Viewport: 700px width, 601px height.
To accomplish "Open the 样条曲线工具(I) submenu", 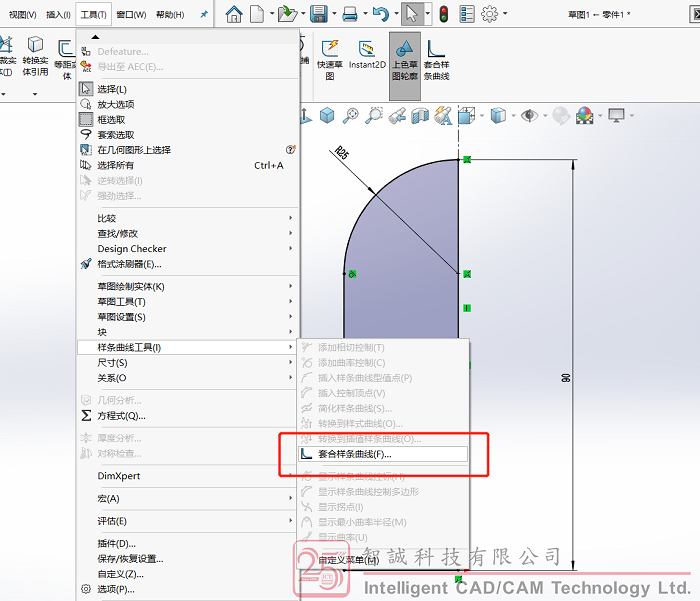I will click(x=188, y=347).
